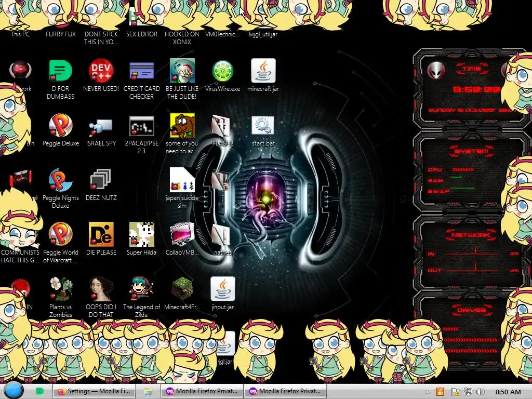
Task: Select the 2PACALYPSE 2.3 console icon
Action: point(141,126)
